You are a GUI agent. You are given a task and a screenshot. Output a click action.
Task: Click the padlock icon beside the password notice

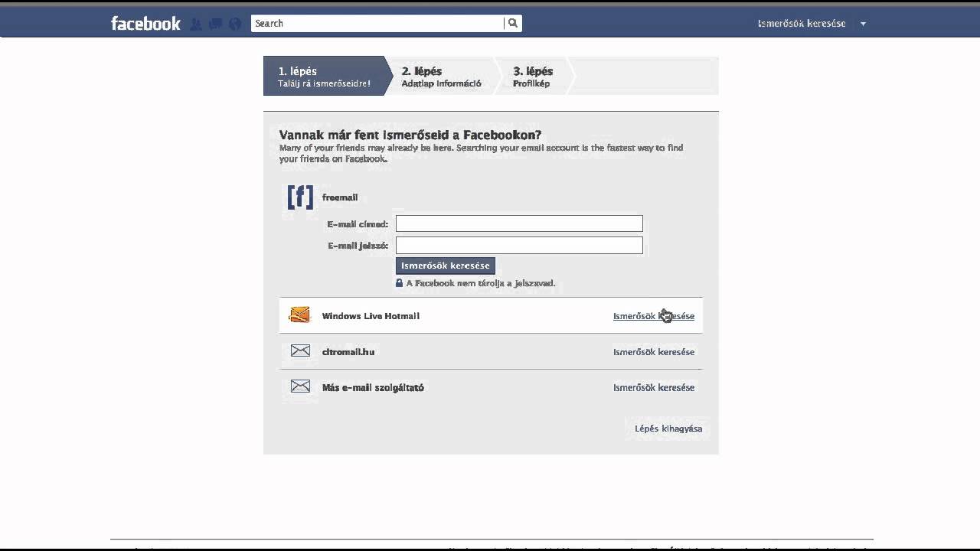[399, 283]
